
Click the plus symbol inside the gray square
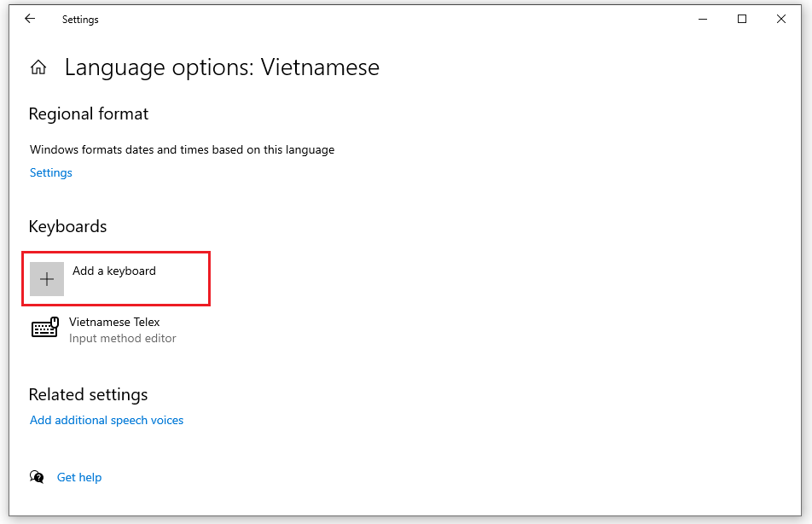[46, 279]
